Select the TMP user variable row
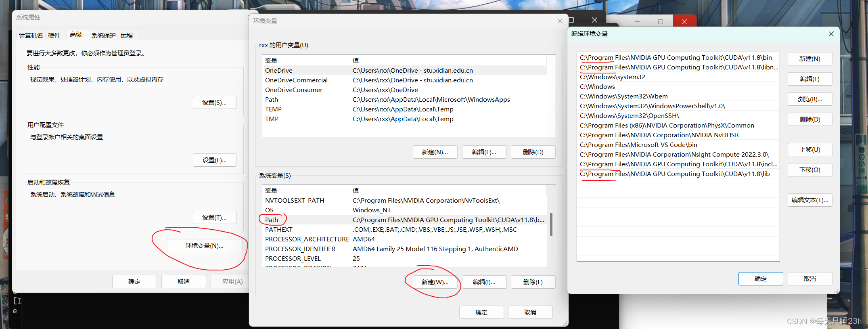The width and height of the screenshot is (868, 329). 405,119
